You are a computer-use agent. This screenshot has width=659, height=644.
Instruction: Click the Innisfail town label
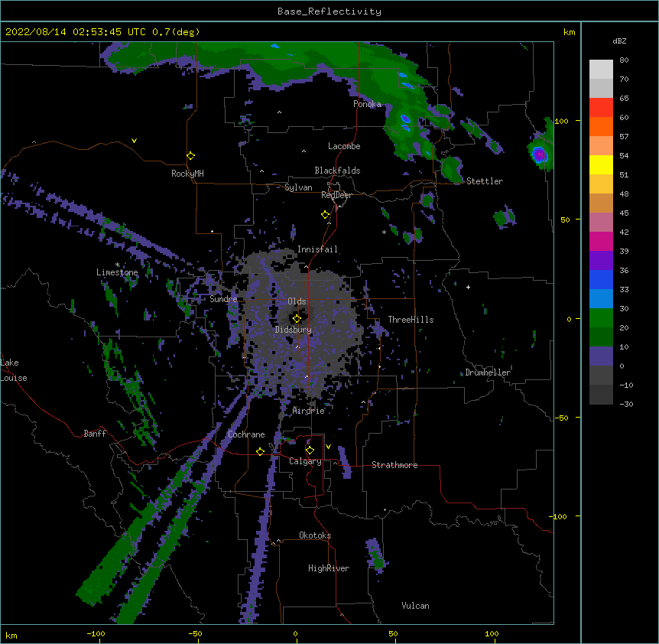317,249
